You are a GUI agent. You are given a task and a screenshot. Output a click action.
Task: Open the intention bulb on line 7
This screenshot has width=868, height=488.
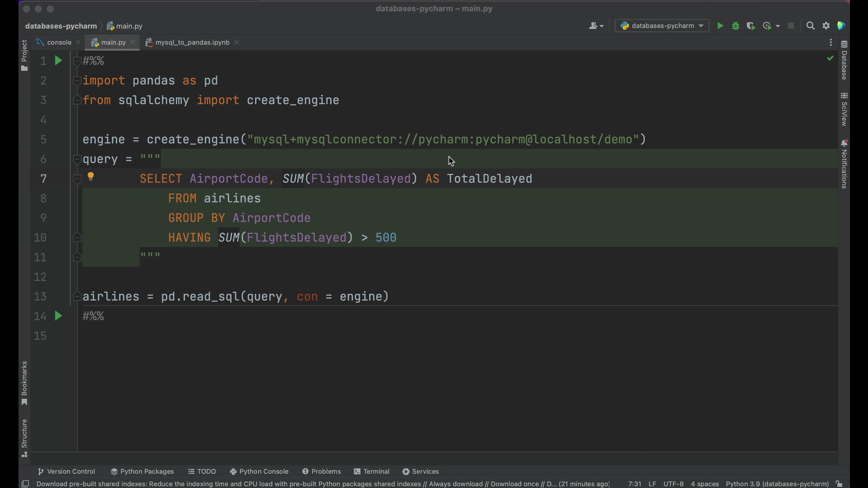pyautogui.click(x=91, y=176)
